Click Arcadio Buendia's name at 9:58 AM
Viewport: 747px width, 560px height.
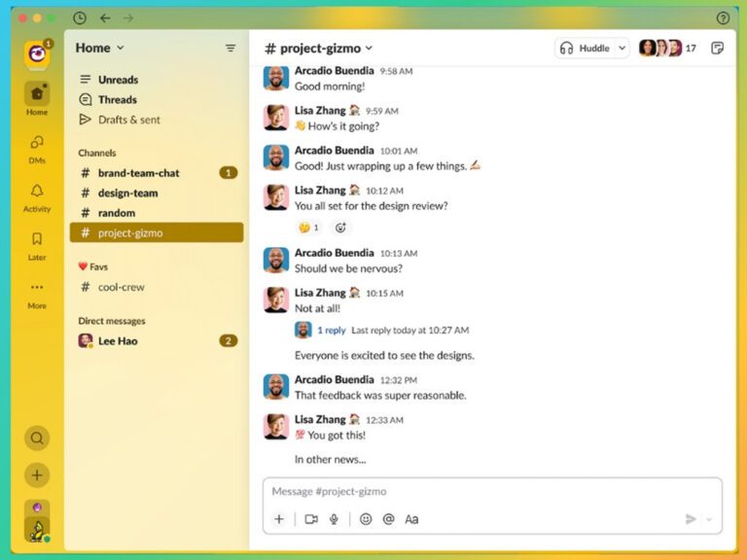(x=334, y=70)
